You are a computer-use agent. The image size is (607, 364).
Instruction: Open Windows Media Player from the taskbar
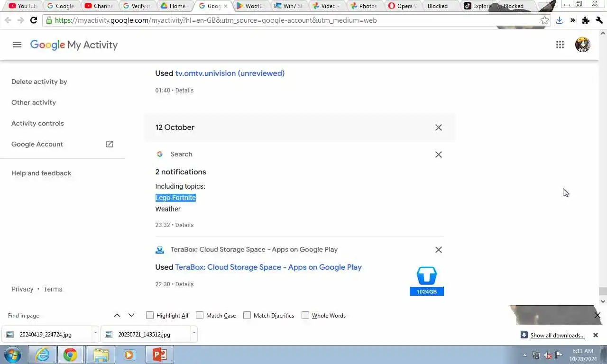tap(129, 355)
